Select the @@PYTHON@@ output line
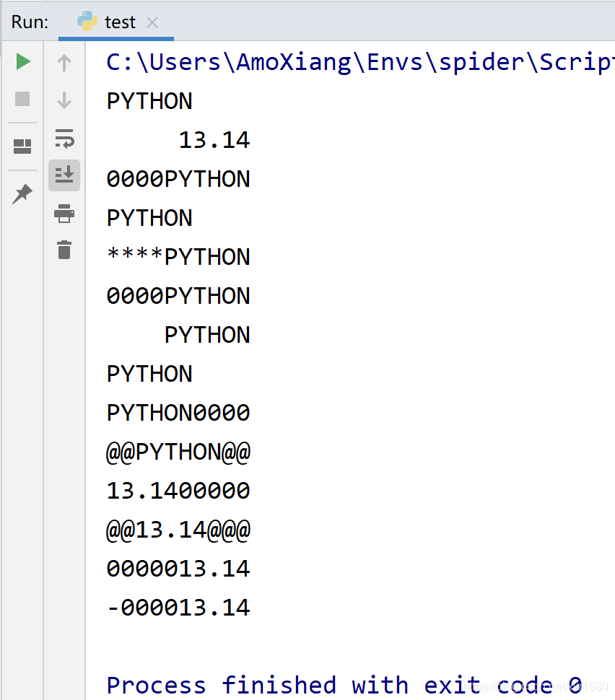 tap(178, 451)
